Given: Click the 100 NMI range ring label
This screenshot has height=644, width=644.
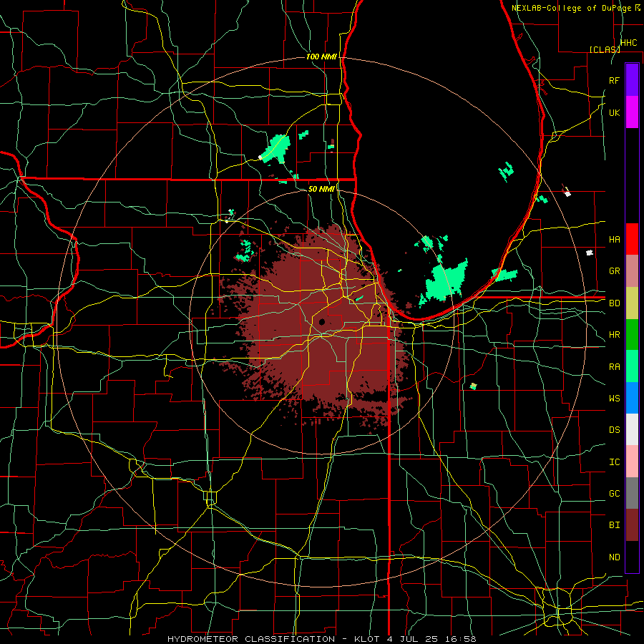Looking at the screenshot, I should 321,57.
